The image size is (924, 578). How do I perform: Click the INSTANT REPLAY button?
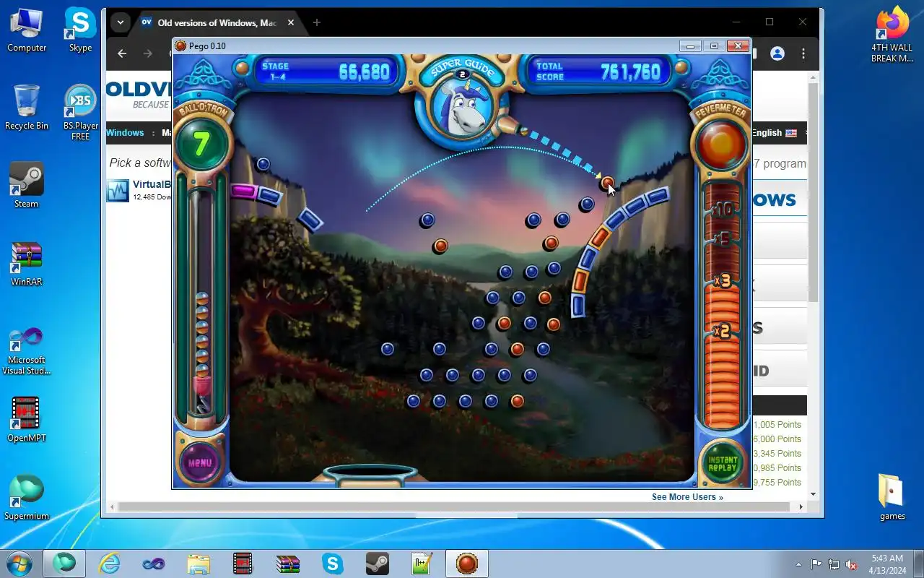tap(723, 463)
